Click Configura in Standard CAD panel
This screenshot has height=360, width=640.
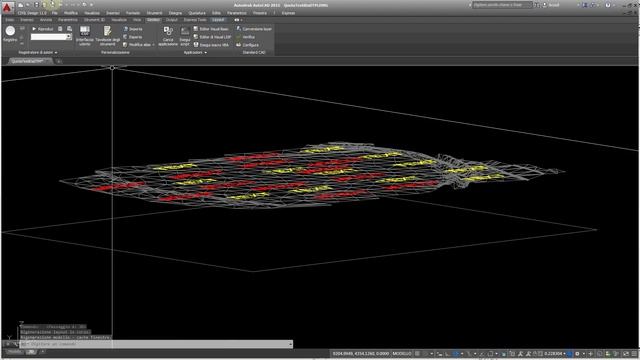247,45
